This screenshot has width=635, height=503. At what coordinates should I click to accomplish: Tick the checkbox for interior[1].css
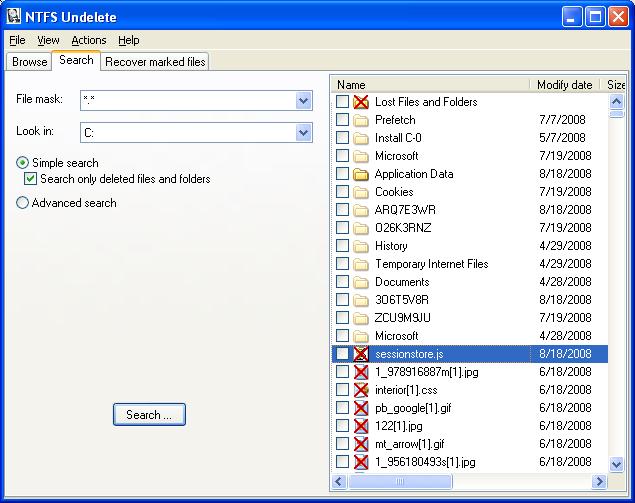click(x=342, y=390)
